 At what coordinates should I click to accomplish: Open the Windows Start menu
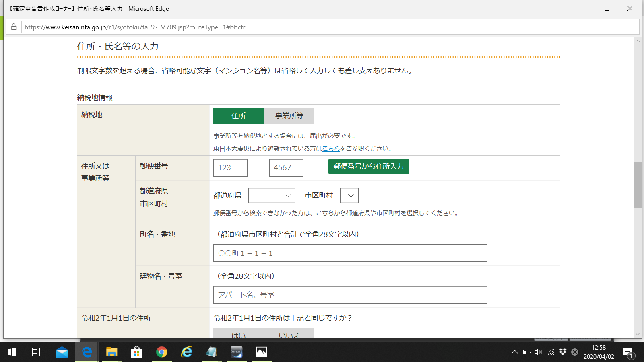click(11, 352)
